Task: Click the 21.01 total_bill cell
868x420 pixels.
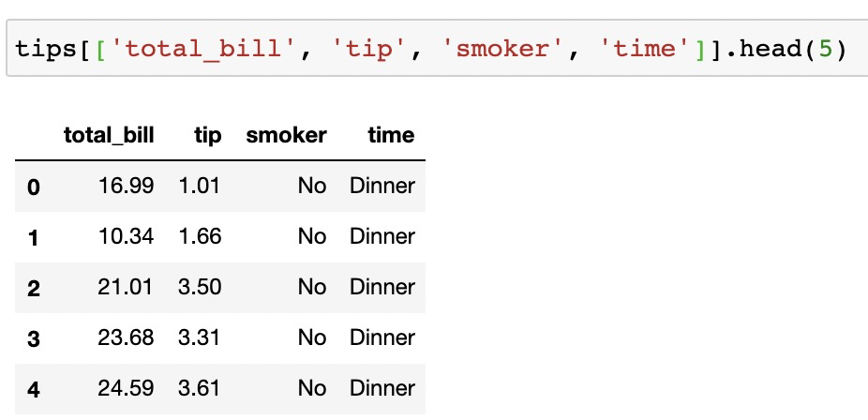Action: (126, 287)
